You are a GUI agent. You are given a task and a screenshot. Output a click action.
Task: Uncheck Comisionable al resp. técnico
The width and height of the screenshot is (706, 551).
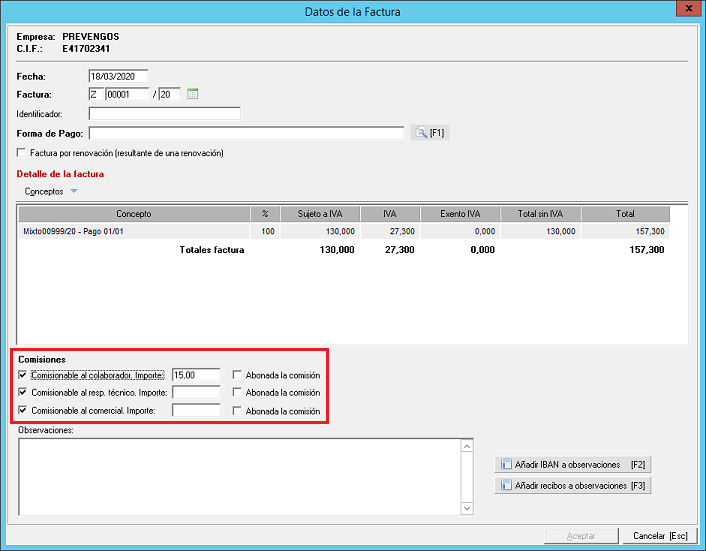(x=23, y=393)
